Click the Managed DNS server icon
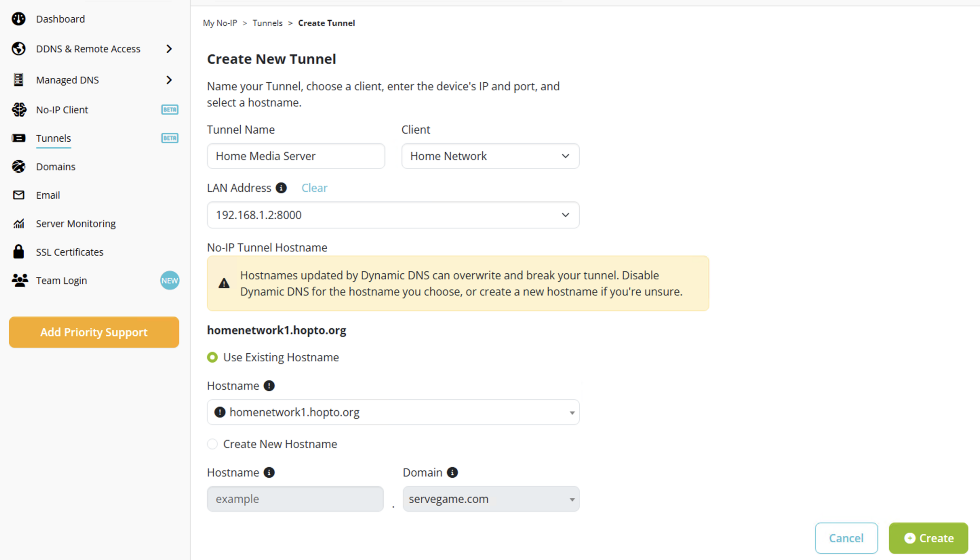Image resolution: width=980 pixels, height=560 pixels. point(18,80)
